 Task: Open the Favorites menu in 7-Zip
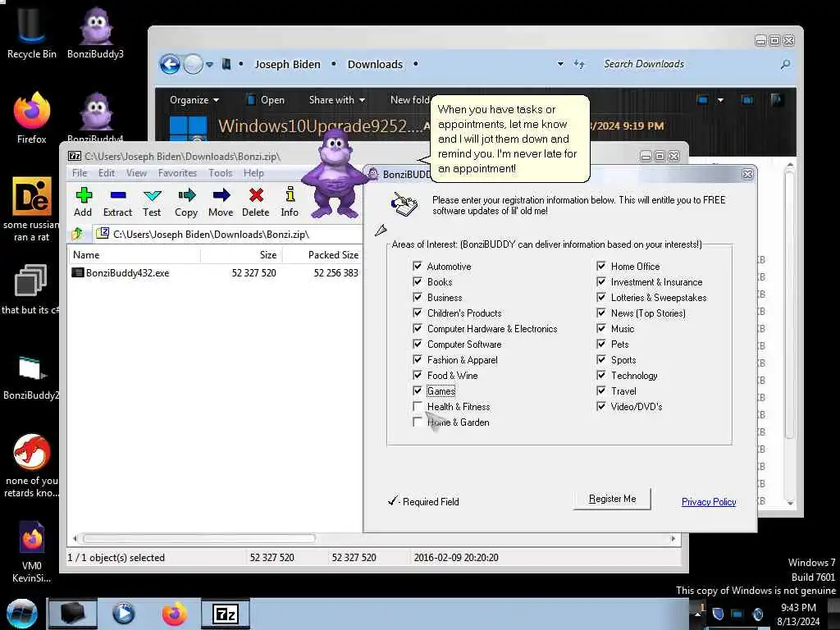click(177, 173)
